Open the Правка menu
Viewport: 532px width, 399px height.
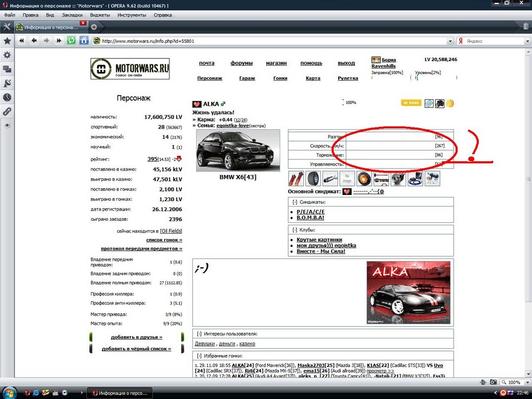coord(30,15)
